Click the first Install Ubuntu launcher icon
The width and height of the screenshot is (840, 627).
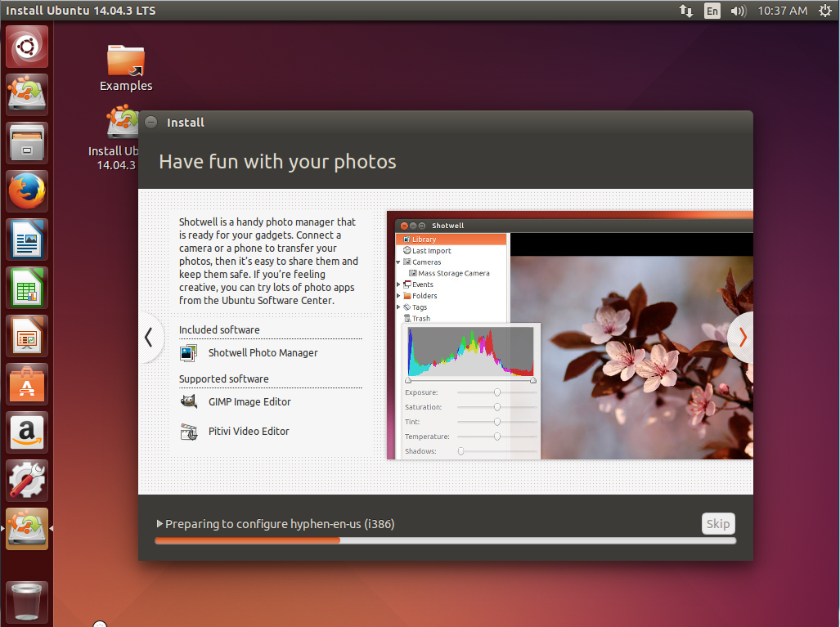(27, 95)
